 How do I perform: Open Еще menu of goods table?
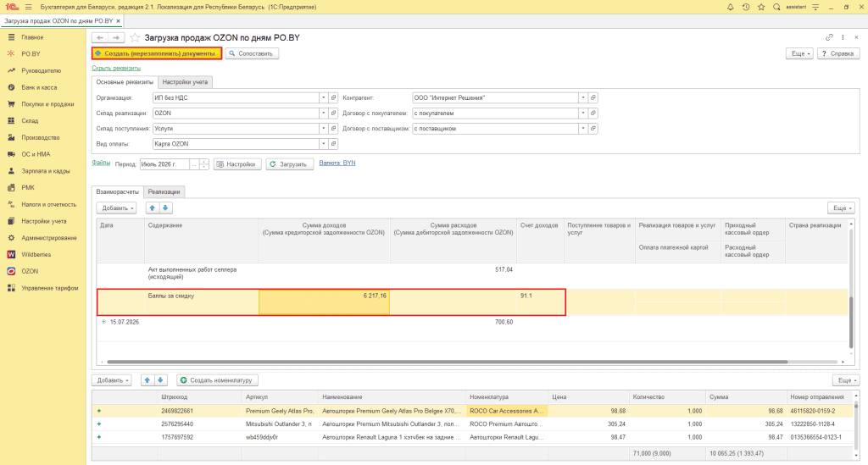point(846,380)
